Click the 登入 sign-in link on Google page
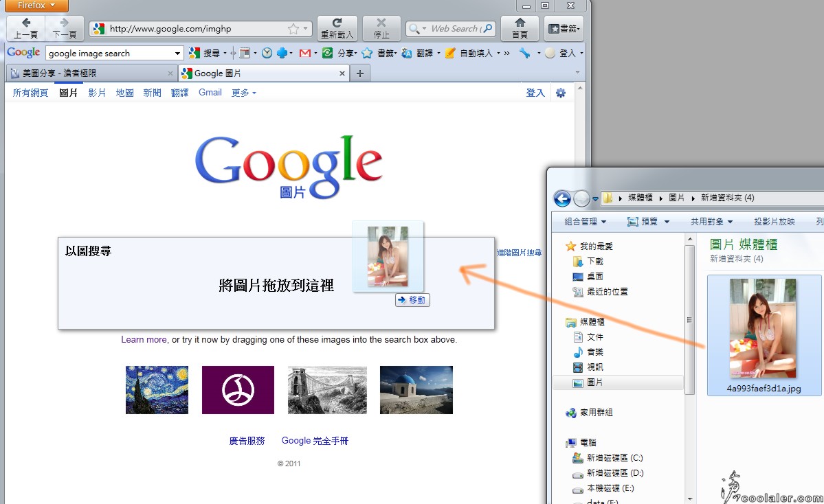824x504 pixels. [535, 93]
